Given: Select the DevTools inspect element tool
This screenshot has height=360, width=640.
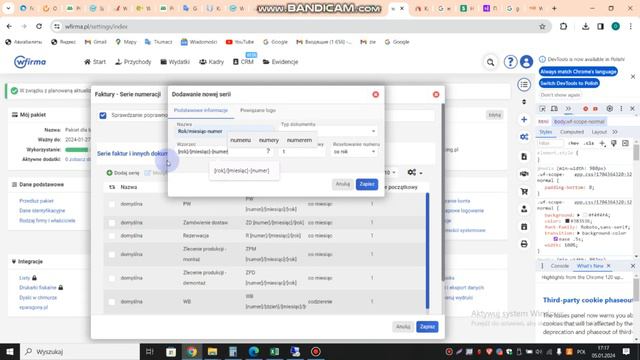Looking at the screenshot, I should (542, 109).
